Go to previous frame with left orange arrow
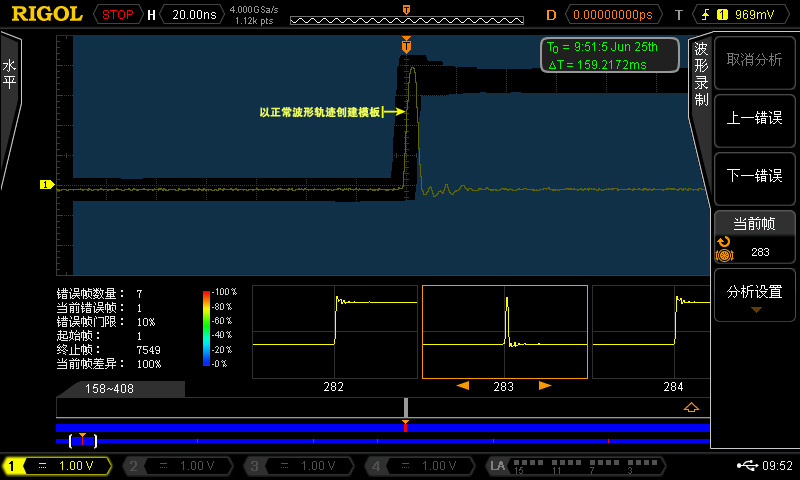The image size is (800, 480). click(x=463, y=385)
